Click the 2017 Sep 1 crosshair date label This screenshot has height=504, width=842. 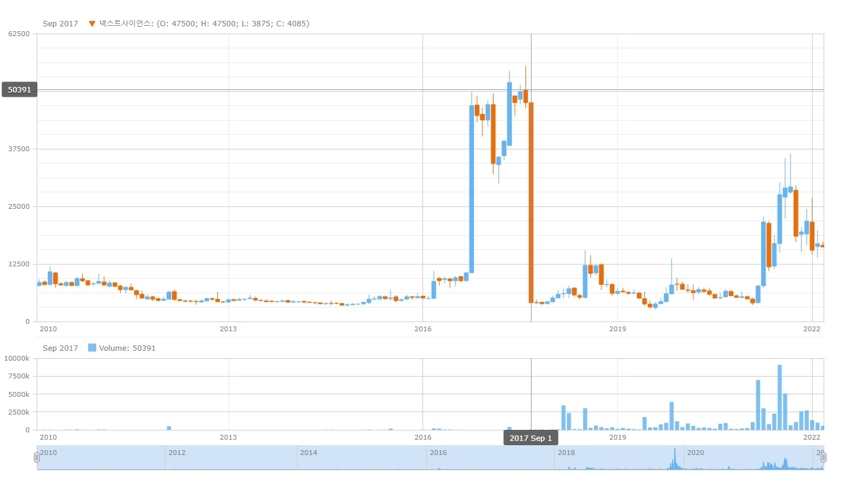tap(530, 438)
